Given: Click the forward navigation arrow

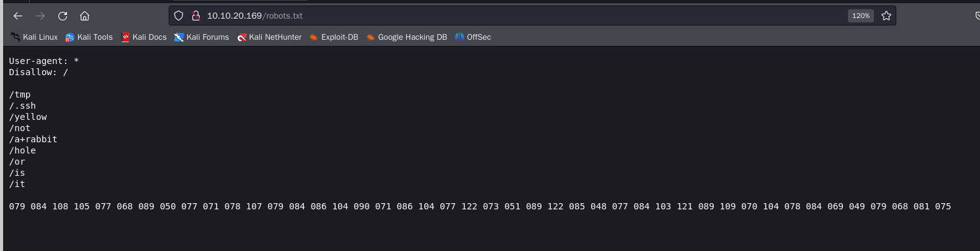Looking at the screenshot, I should 40,16.
